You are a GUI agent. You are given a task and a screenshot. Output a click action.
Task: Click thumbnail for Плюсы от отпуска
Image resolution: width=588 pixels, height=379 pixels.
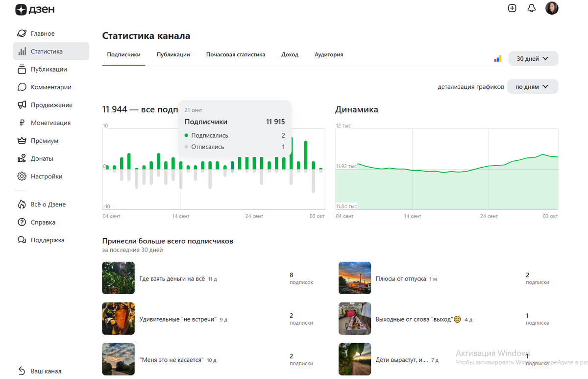[x=355, y=278]
